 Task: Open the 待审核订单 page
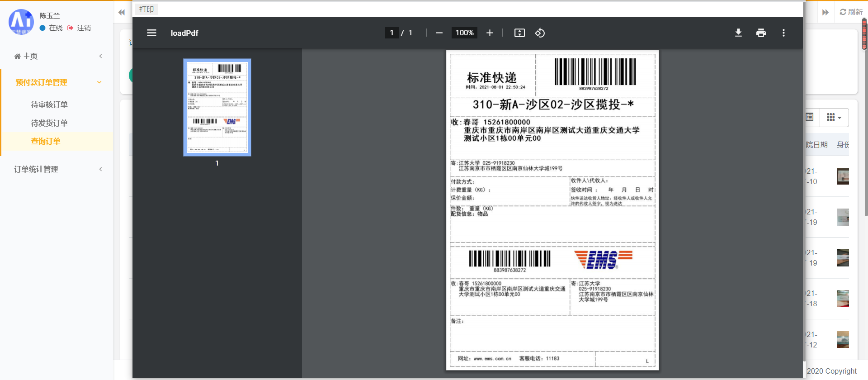point(49,104)
